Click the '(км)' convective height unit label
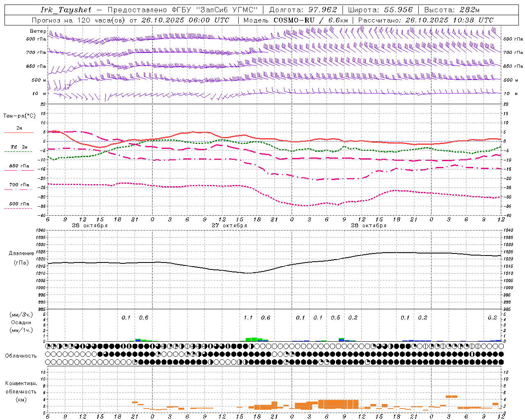Screen dimensions: 525x420 point(21,399)
